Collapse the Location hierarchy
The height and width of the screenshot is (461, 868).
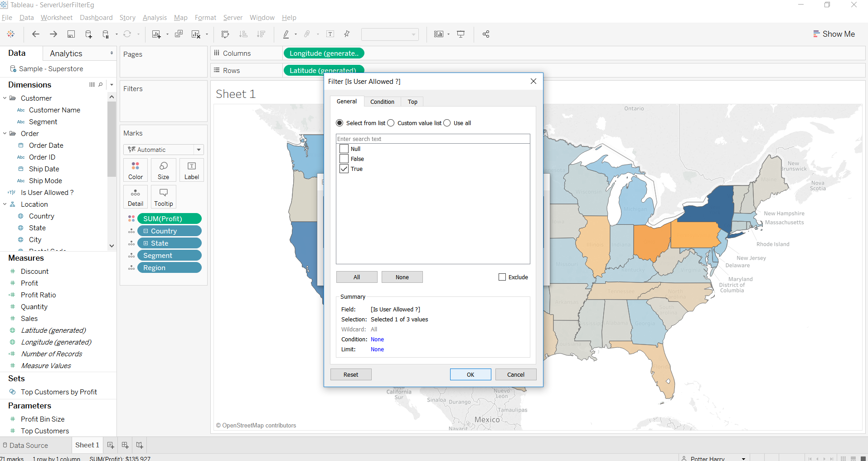pos(5,204)
